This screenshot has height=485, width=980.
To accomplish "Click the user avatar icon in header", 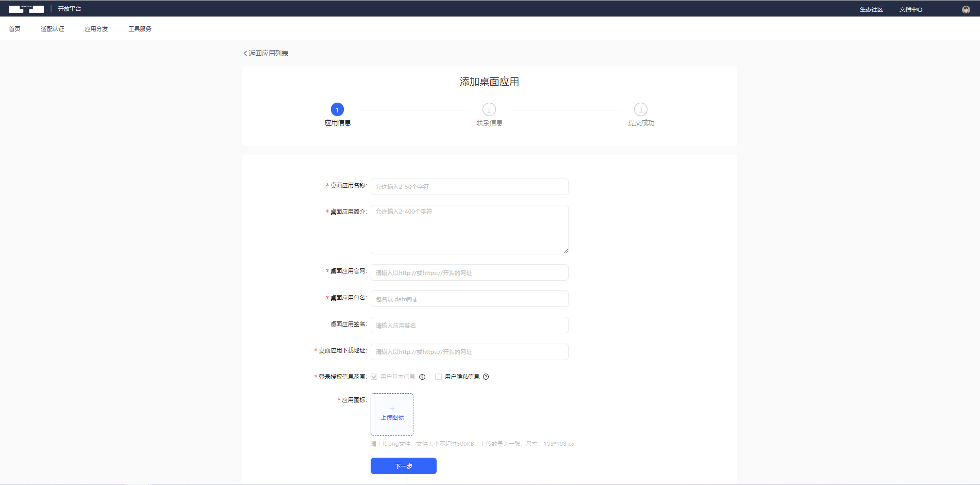I will pos(966,9).
